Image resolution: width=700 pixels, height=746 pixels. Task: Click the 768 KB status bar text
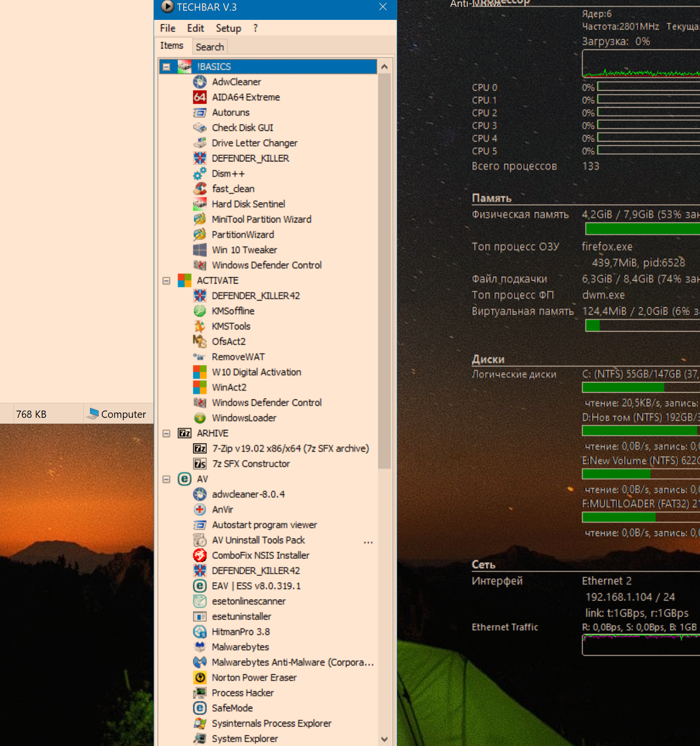click(31, 414)
